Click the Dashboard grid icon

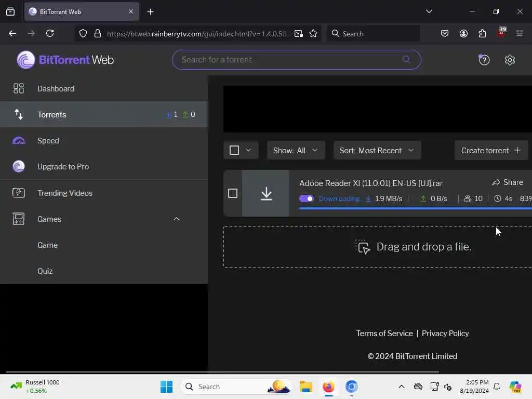pyautogui.click(x=19, y=88)
